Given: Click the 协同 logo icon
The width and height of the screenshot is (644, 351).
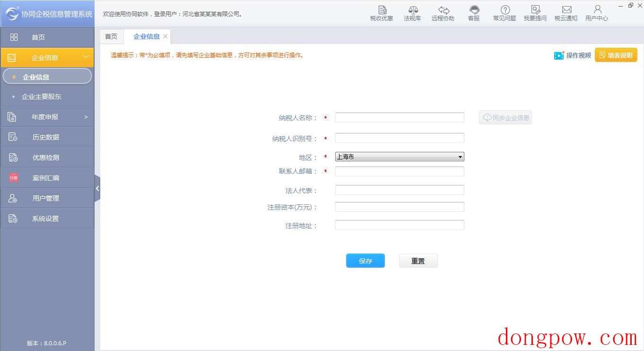Looking at the screenshot, I should 12,14.
